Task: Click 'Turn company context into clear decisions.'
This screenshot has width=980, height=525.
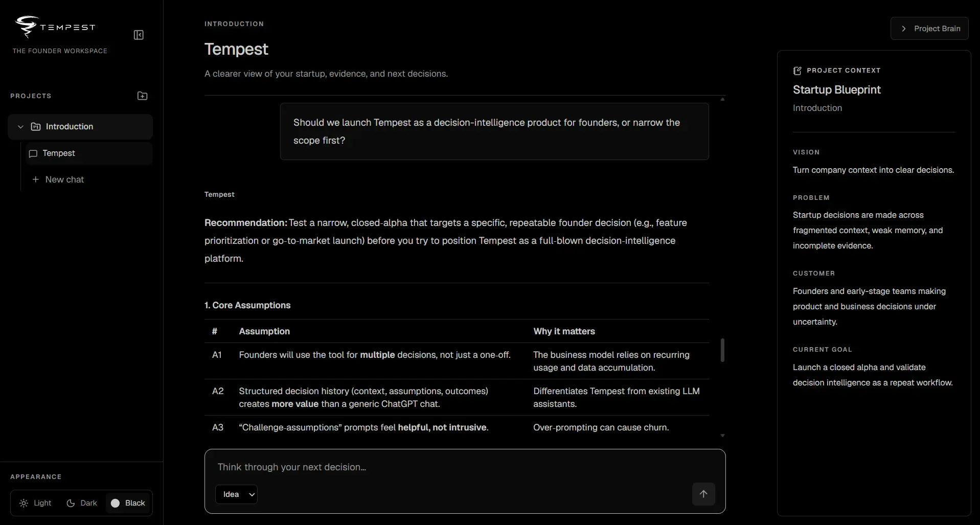Action: click(x=873, y=170)
